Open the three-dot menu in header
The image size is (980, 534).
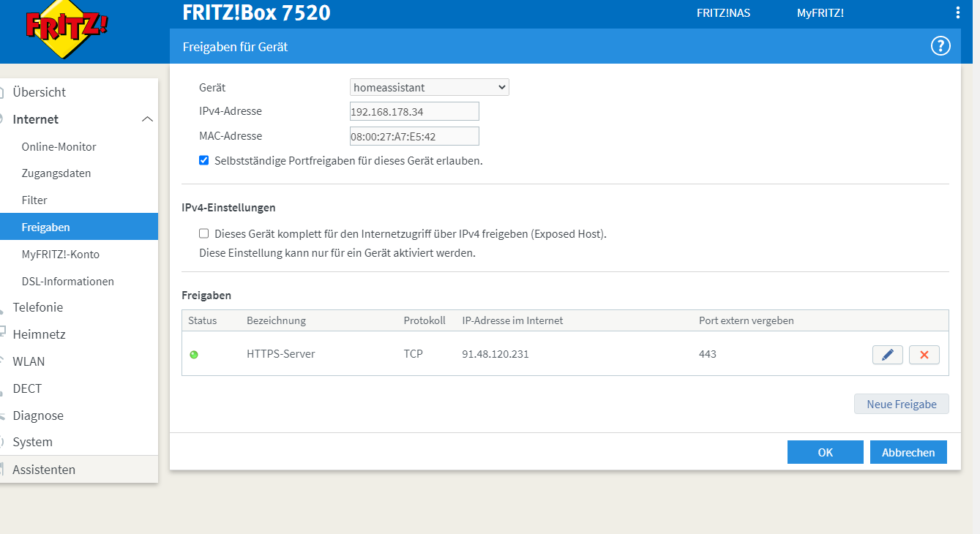(x=958, y=12)
